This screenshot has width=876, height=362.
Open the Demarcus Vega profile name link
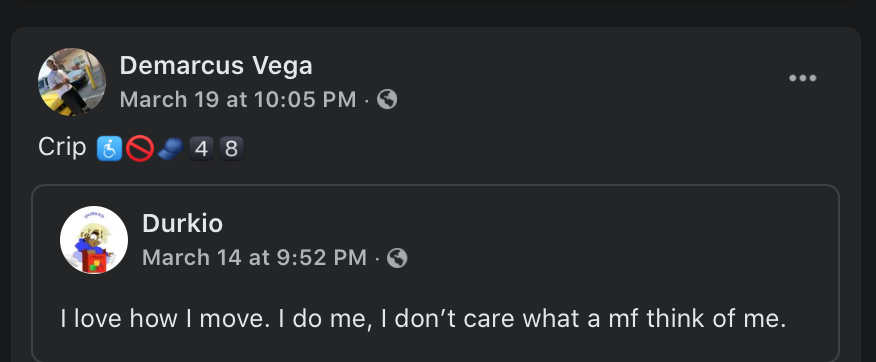(x=216, y=66)
